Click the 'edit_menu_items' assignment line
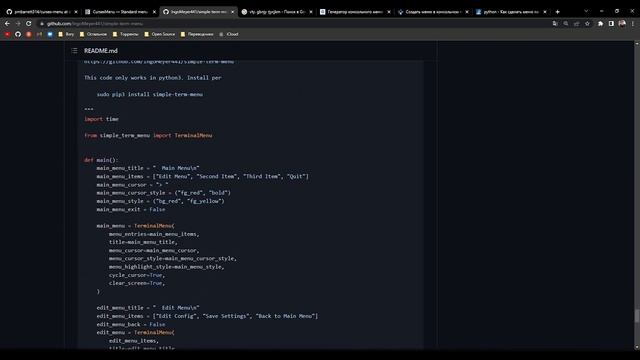Image resolution: width=640 pixels, height=360 pixels. [x=207, y=316]
